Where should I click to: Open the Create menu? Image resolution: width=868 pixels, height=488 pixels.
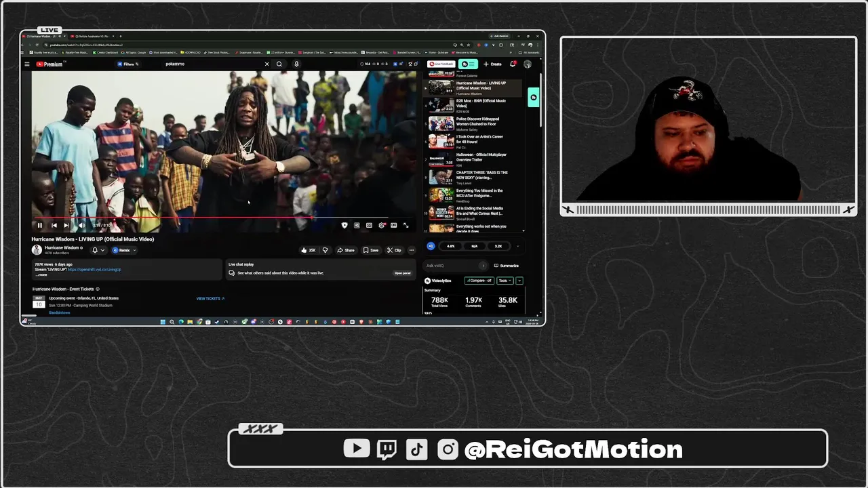click(x=492, y=64)
